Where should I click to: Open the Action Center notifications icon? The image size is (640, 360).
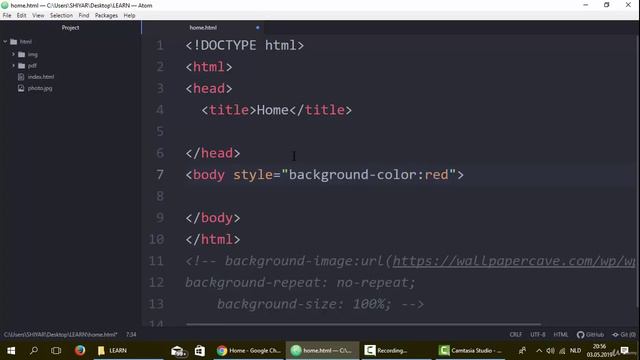coord(624,351)
